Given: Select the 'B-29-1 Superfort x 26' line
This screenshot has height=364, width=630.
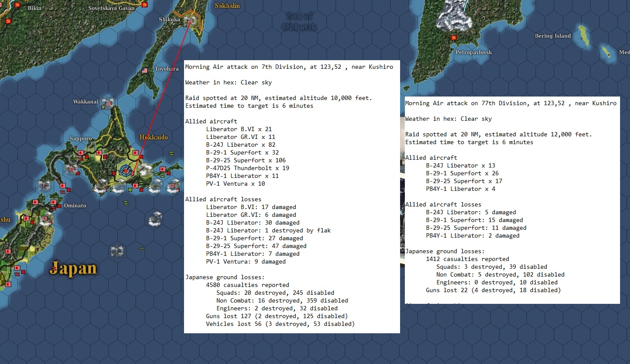Looking at the screenshot, I should click(x=462, y=173).
